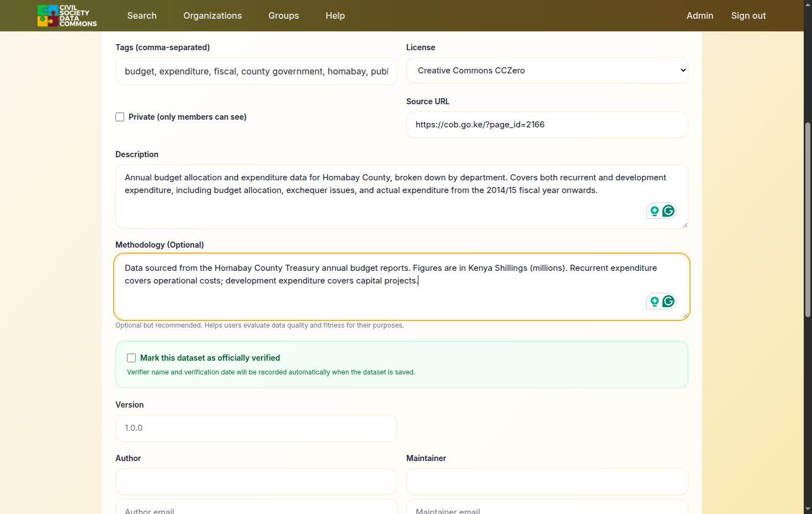812x514 pixels.
Task: Click inside the Description text area
Action: point(402,196)
